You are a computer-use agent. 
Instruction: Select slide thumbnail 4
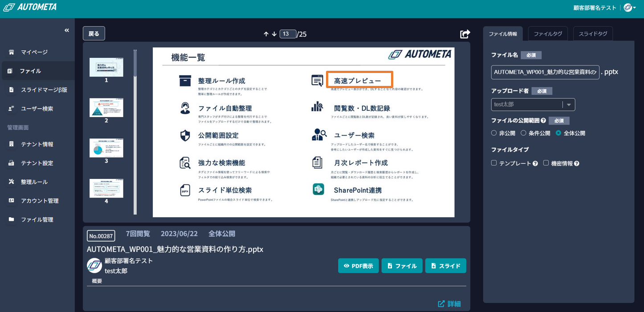[106, 188]
